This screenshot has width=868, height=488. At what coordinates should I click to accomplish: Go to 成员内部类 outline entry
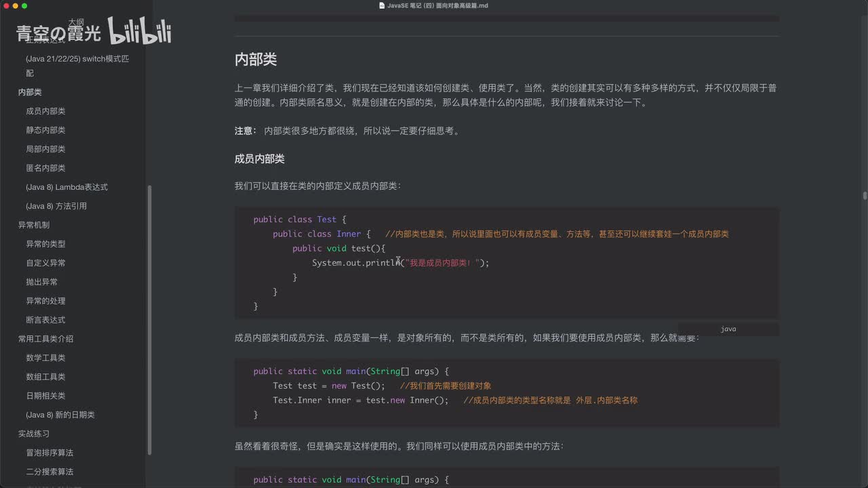(x=45, y=111)
